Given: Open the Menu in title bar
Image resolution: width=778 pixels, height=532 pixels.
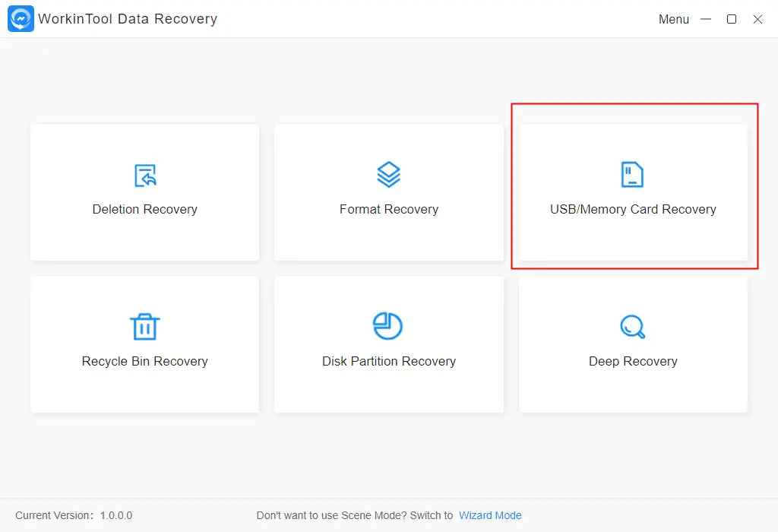Looking at the screenshot, I should [x=674, y=19].
